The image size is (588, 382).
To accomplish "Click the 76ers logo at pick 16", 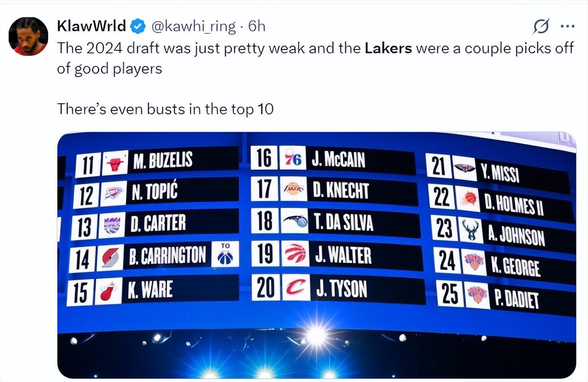I will pyautogui.click(x=293, y=159).
